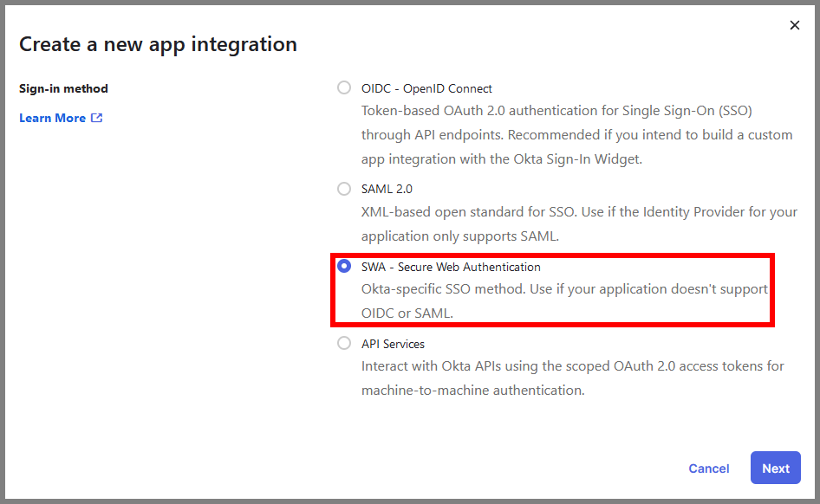Viewport: 820px width, 504px height.
Task: Click the Sign-in method section label
Action: coord(63,88)
